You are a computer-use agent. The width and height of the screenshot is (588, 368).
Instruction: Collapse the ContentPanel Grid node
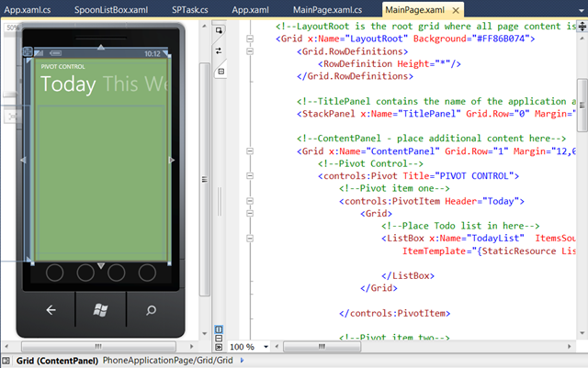tap(250, 151)
